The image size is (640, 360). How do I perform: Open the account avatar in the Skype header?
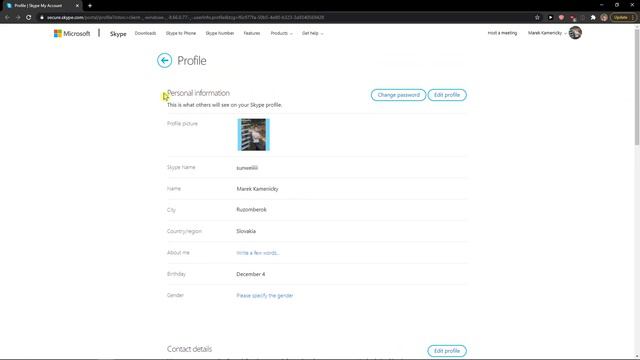(575, 33)
